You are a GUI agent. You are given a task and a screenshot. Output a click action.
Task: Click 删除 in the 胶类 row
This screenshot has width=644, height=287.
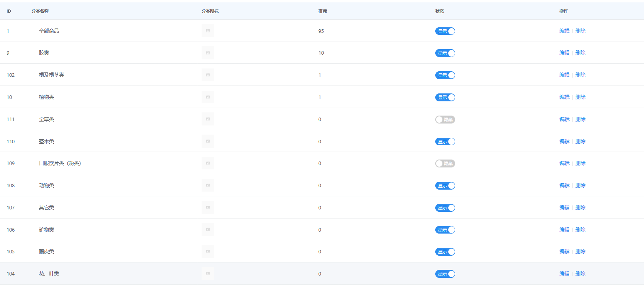pyautogui.click(x=580, y=53)
